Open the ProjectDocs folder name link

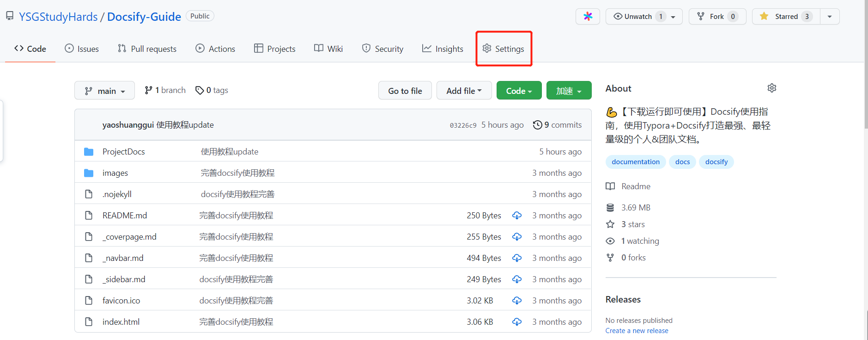124,152
